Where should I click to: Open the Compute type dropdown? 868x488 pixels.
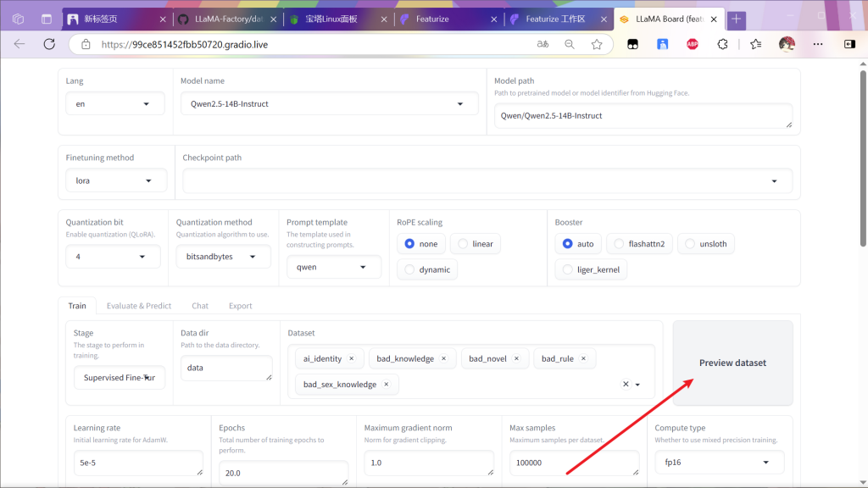[720, 462]
